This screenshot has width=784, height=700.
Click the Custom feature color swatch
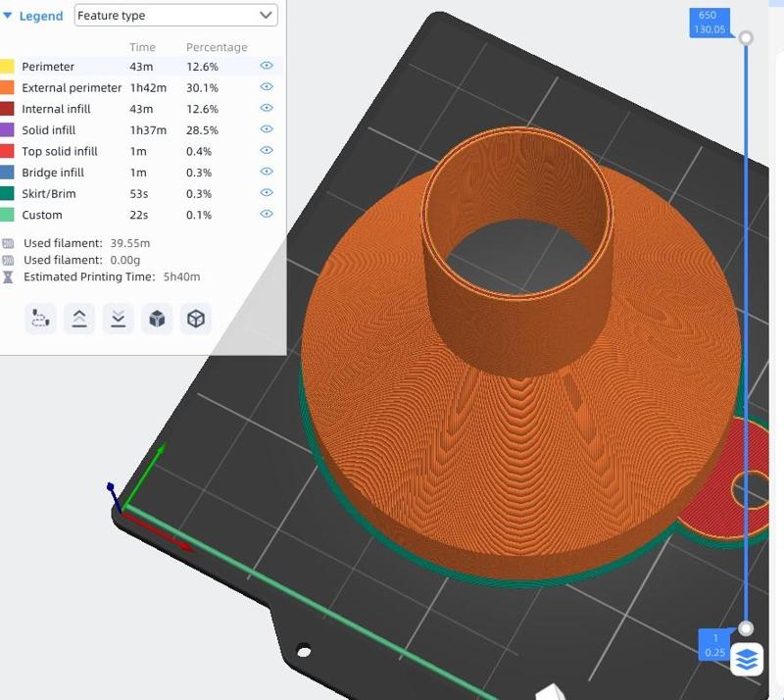(x=8, y=215)
